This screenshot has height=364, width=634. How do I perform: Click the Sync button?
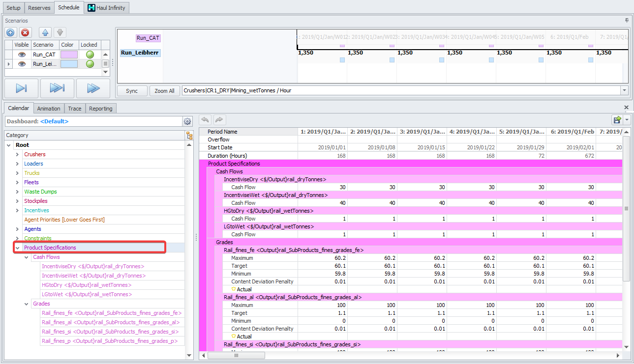tap(132, 91)
